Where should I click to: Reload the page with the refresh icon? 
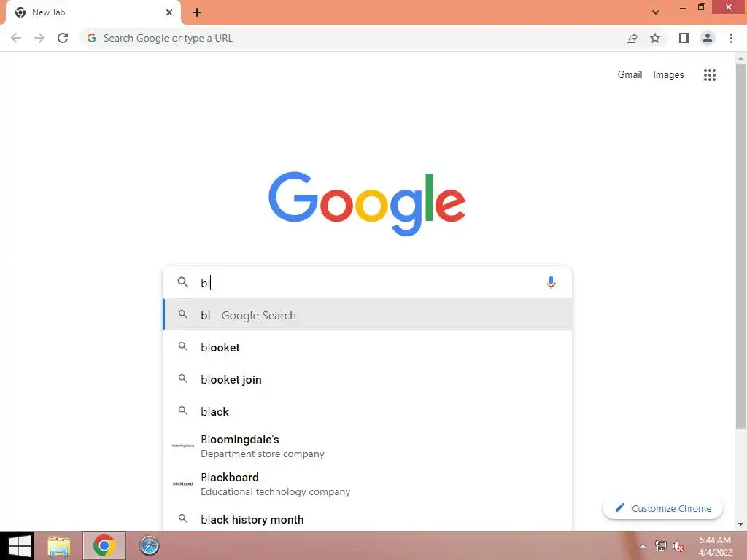[x=63, y=38]
